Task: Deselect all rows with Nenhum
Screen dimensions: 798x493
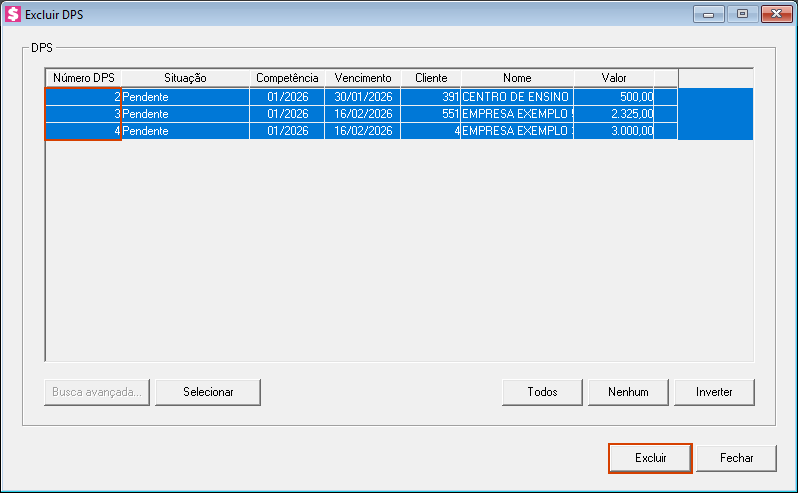Action: 628,392
